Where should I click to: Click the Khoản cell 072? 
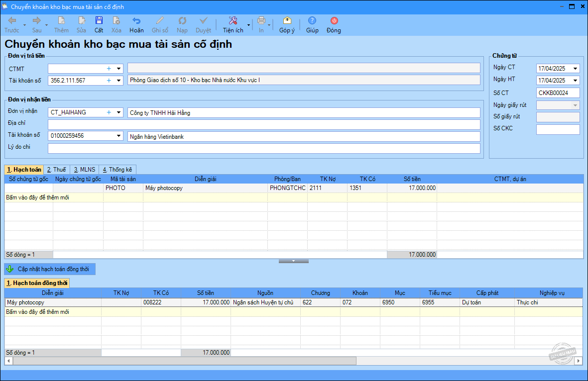pos(360,302)
